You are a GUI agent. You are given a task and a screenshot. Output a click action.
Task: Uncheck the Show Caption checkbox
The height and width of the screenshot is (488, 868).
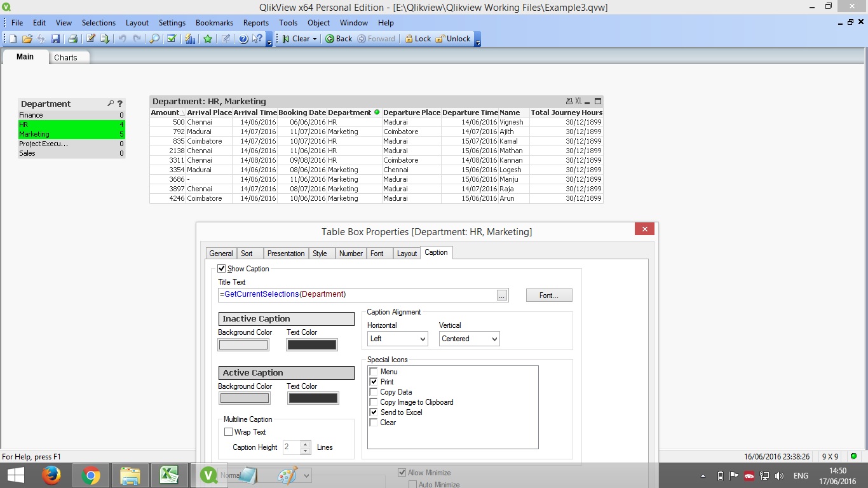pyautogui.click(x=222, y=269)
